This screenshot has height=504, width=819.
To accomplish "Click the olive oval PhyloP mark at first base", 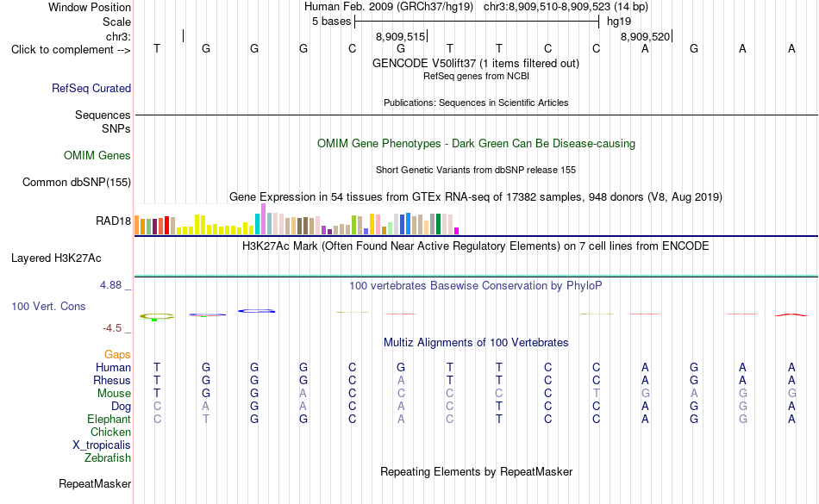I will (x=157, y=316).
